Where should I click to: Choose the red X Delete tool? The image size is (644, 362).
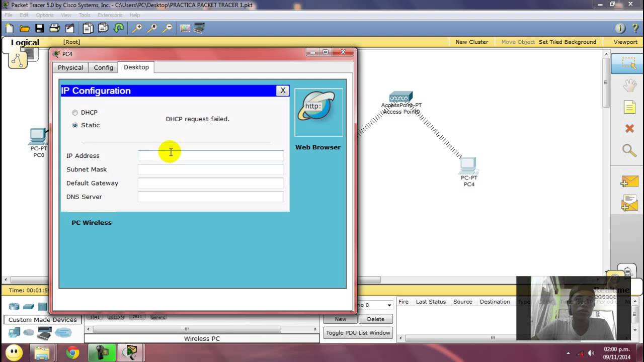click(x=629, y=129)
